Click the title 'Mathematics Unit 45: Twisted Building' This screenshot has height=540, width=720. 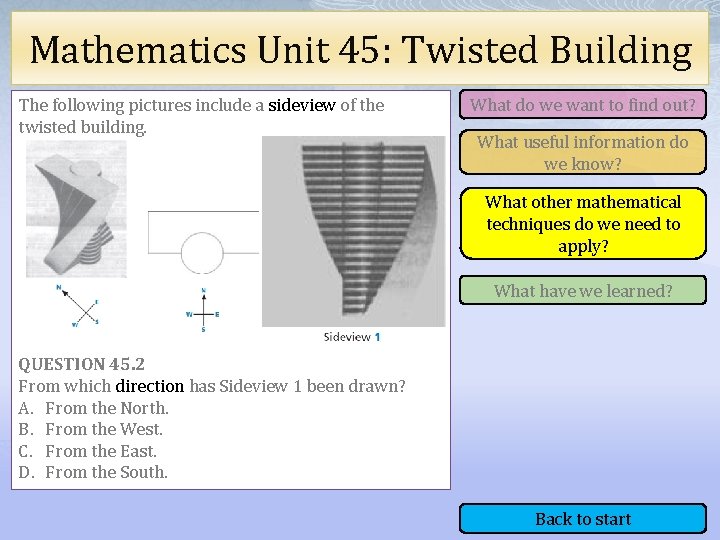[x=361, y=50]
